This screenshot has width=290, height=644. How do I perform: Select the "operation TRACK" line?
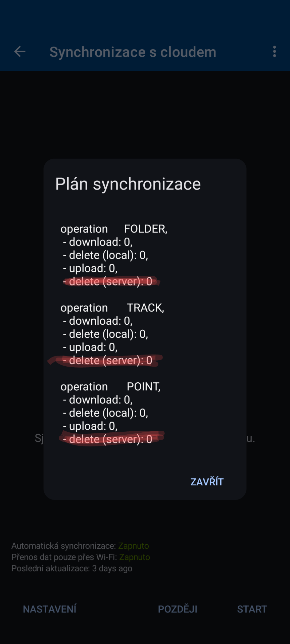click(x=112, y=308)
